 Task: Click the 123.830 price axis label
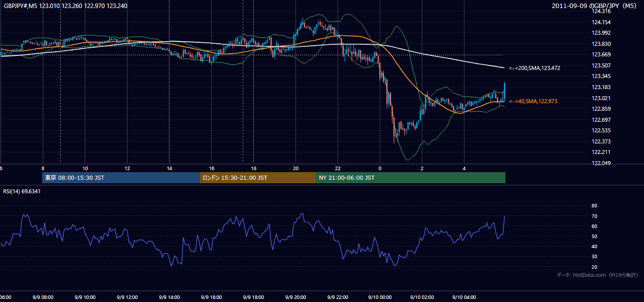[601, 44]
